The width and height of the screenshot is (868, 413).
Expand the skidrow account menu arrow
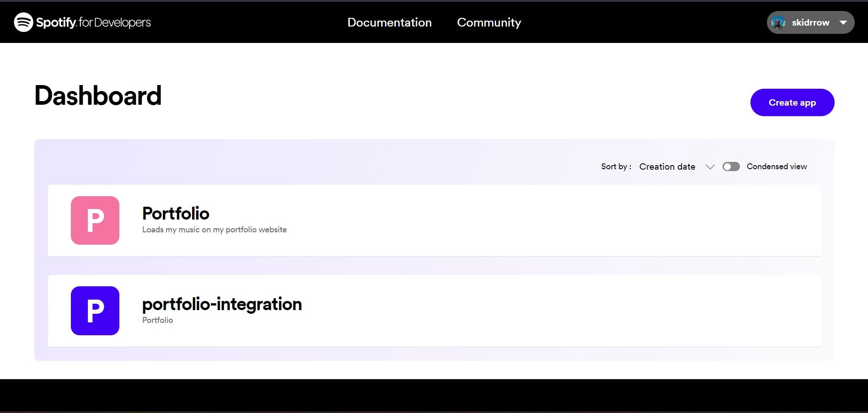[x=843, y=22]
